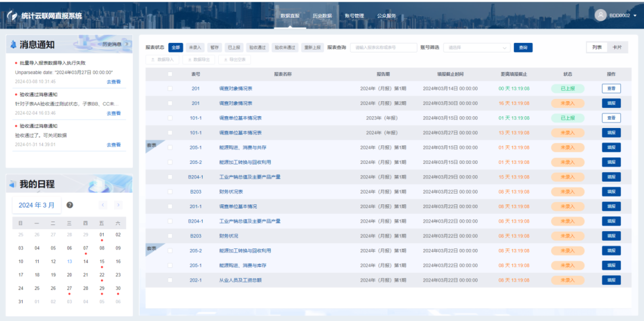Expand the BDD0002 account menu arrow
The height and width of the screenshot is (321, 644).
(634, 16)
